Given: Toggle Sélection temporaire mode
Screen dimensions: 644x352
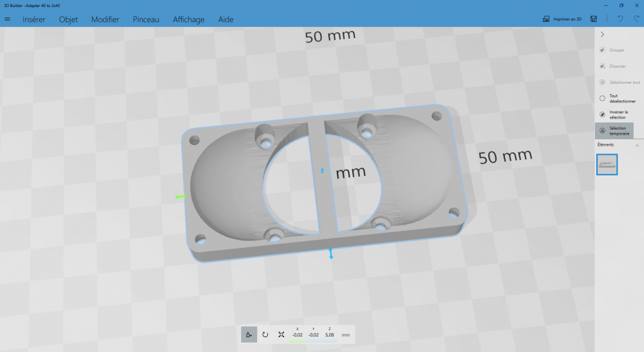Looking at the screenshot, I should pos(614,131).
